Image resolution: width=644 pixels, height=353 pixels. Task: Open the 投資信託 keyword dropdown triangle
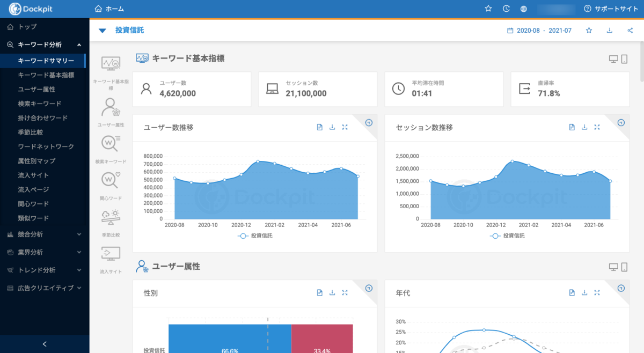(x=103, y=31)
